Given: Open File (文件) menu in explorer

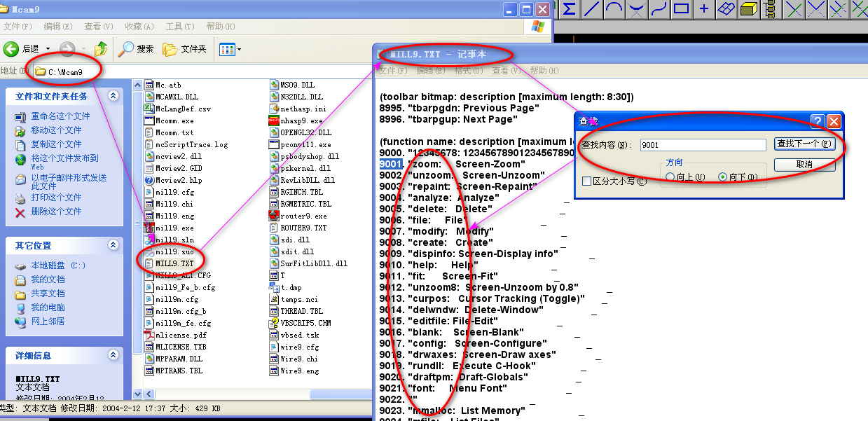Looking at the screenshot, I should [18, 27].
